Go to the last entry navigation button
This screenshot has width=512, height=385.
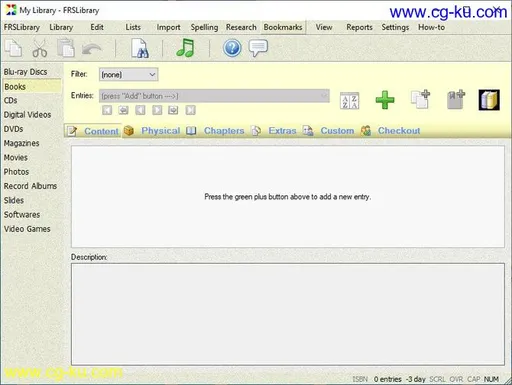pos(190,110)
